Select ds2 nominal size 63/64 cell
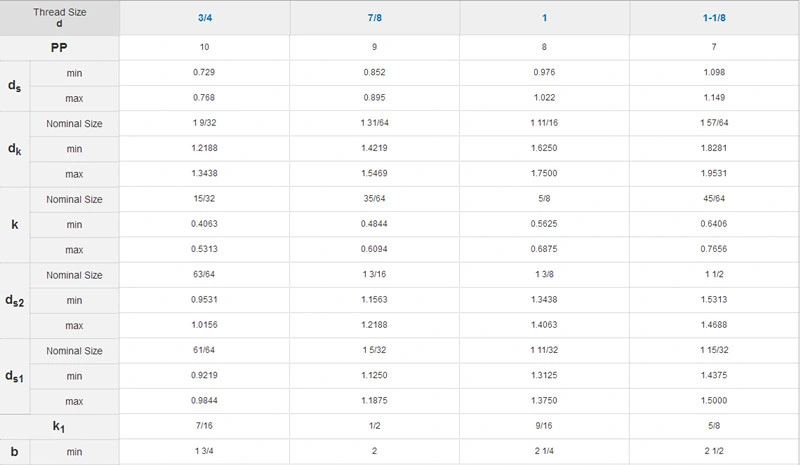 point(204,275)
